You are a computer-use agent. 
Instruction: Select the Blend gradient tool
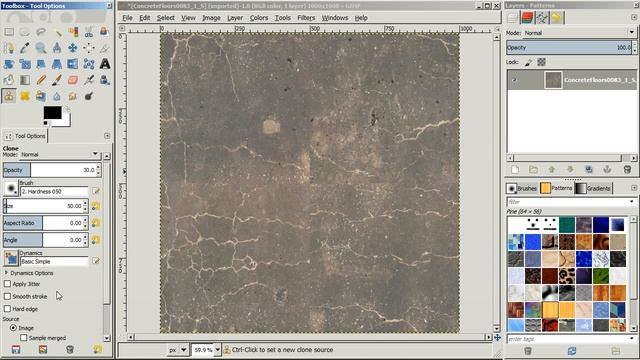[x=25, y=80]
